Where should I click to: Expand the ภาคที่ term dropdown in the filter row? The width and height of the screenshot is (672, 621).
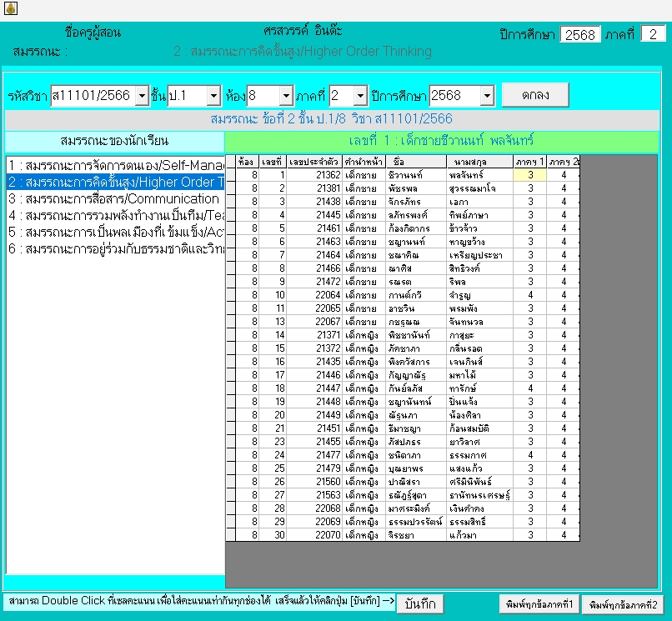coord(359,96)
